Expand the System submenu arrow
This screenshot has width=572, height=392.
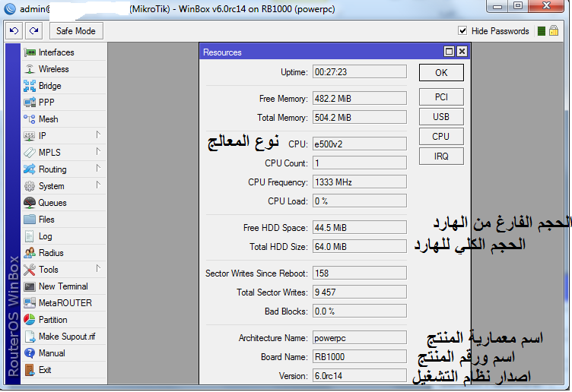(x=98, y=185)
